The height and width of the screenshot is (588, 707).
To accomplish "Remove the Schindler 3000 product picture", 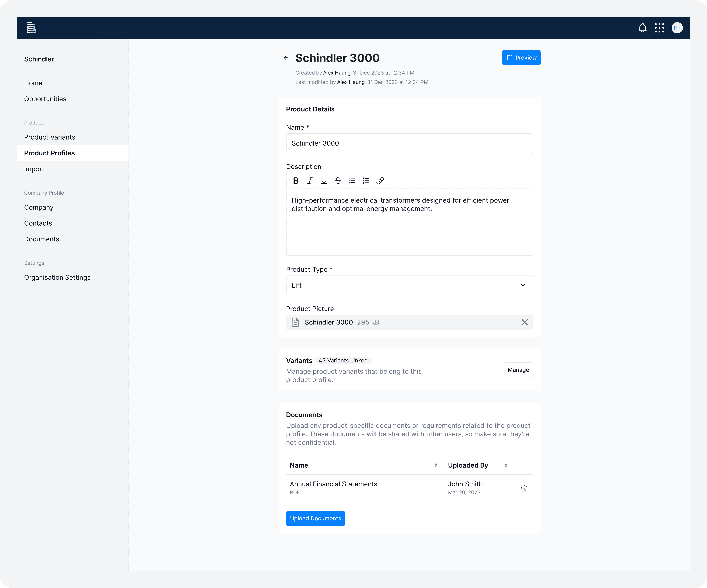I will [524, 322].
